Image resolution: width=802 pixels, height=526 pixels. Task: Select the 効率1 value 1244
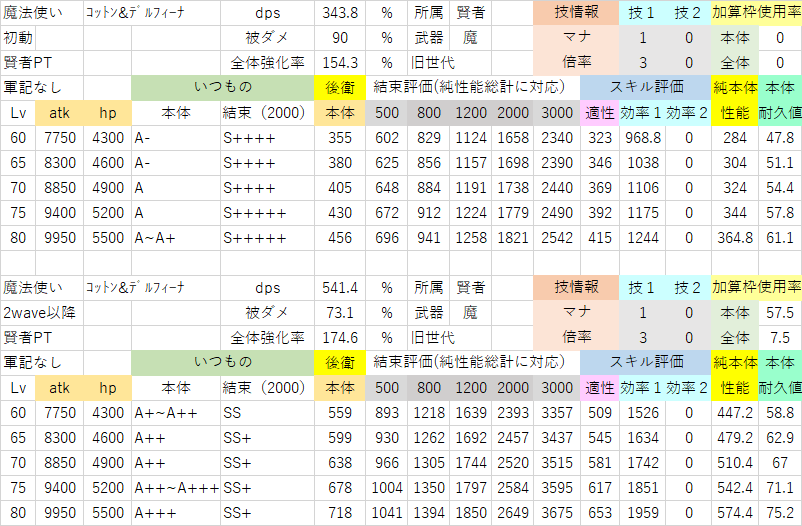coord(642,238)
